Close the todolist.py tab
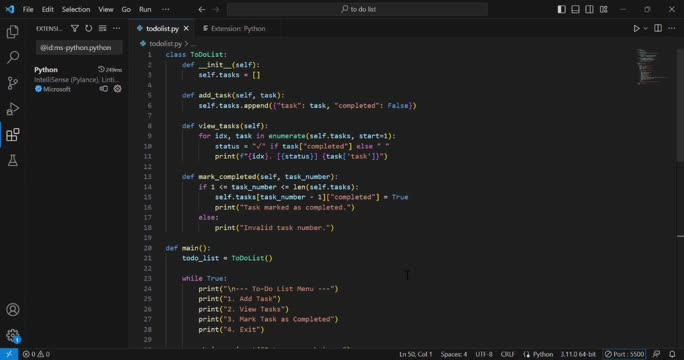This screenshot has height=360, width=684. tap(186, 28)
